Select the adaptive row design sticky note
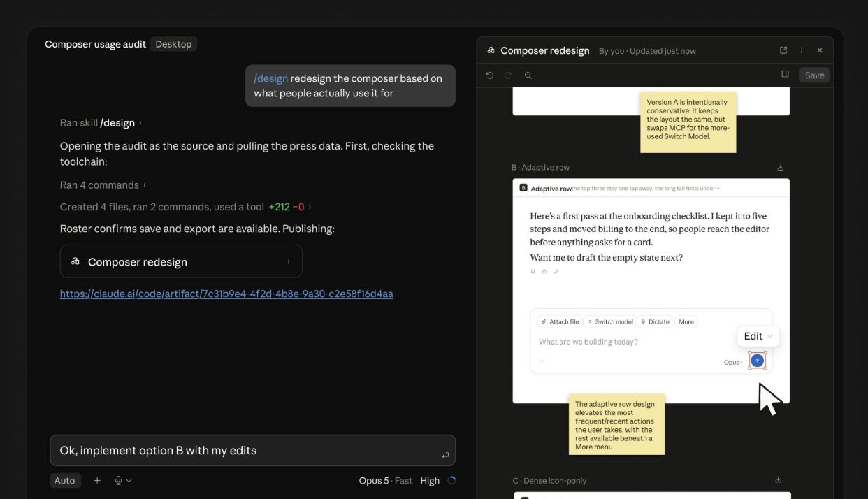868x499 pixels. (x=616, y=424)
